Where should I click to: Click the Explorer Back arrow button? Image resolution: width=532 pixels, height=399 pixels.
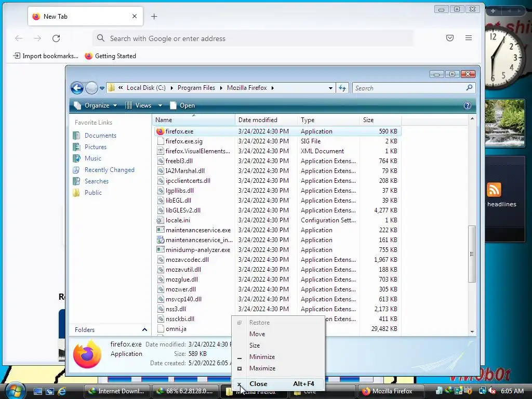77,88
